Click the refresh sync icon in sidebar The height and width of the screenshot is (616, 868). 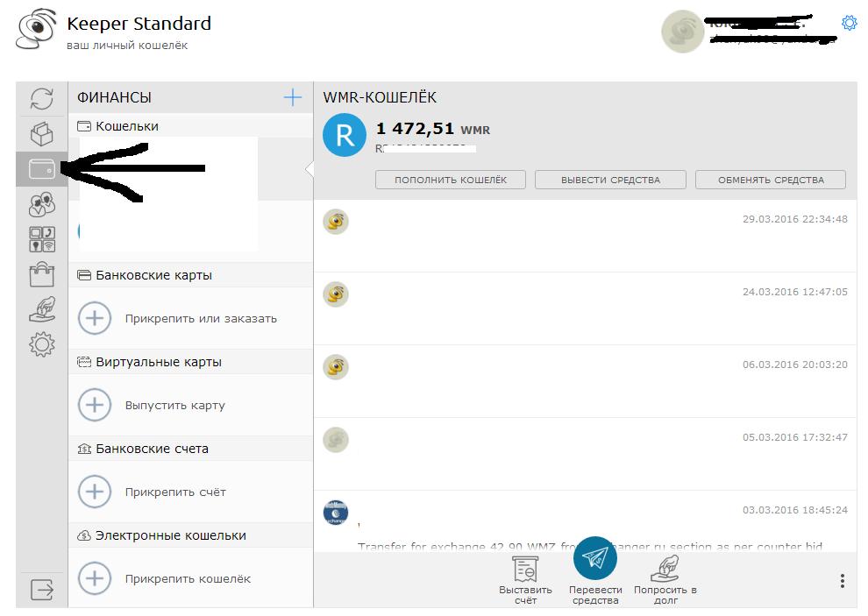[x=41, y=99]
